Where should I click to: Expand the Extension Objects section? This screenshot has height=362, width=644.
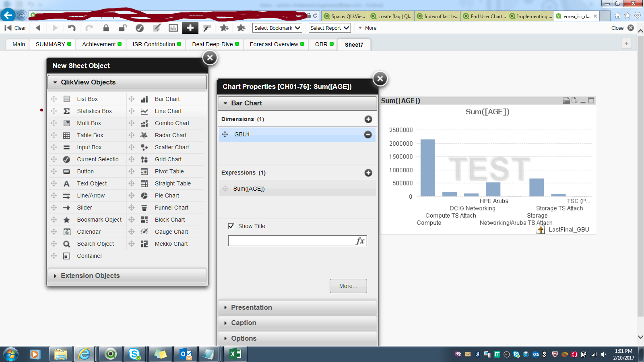tap(127, 276)
